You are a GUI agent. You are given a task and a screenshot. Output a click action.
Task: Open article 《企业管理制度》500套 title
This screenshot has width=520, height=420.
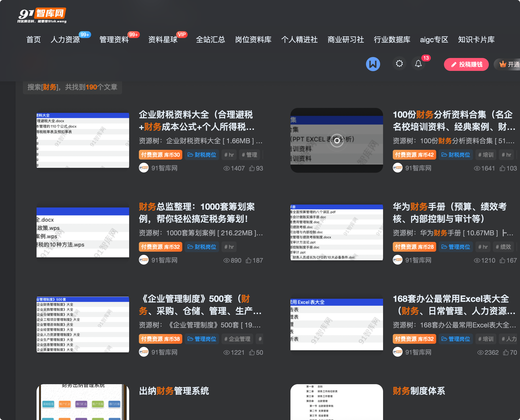tap(200, 305)
